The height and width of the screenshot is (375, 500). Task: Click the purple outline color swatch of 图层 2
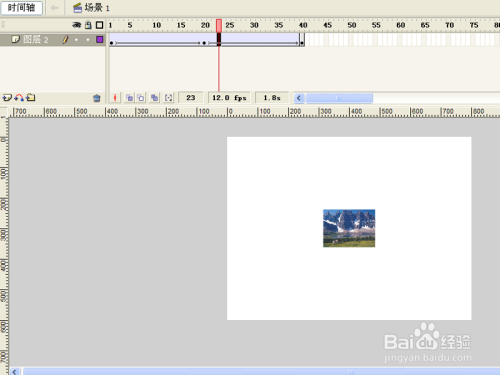[x=99, y=40]
